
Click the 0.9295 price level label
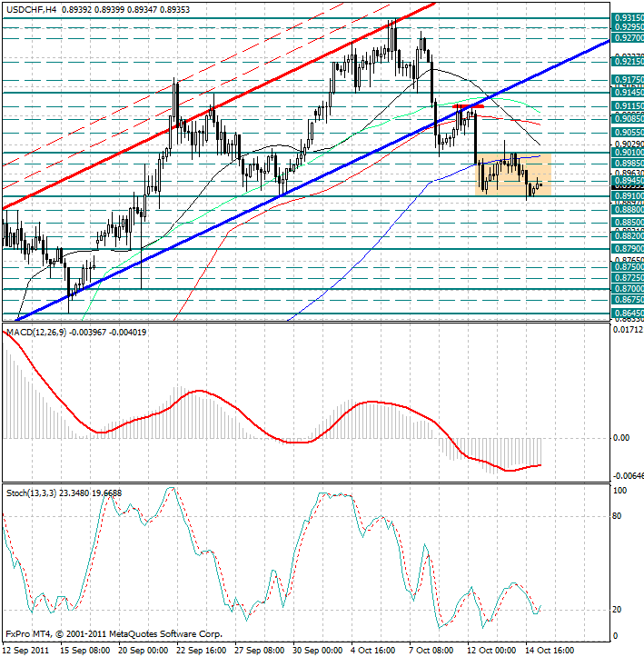pyautogui.click(x=628, y=27)
